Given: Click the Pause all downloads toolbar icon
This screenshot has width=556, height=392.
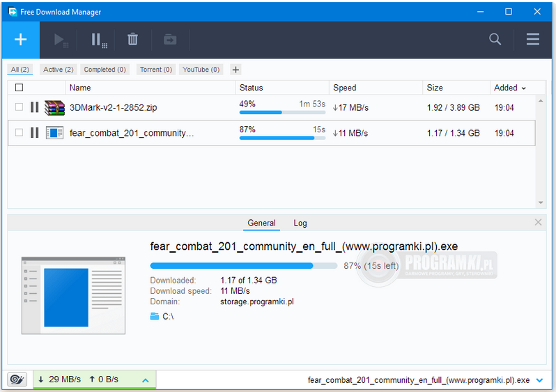Looking at the screenshot, I should pos(99,40).
